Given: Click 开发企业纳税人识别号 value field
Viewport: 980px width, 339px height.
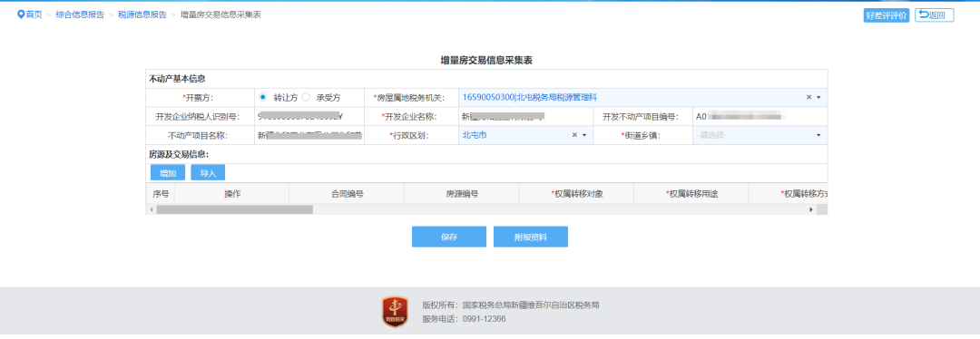Looking at the screenshot, I should [x=309, y=116].
